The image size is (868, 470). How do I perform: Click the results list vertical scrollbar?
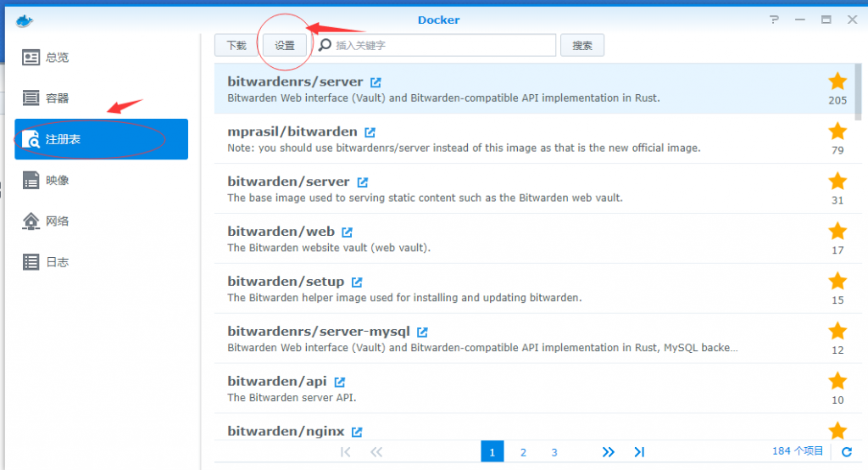click(858, 92)
